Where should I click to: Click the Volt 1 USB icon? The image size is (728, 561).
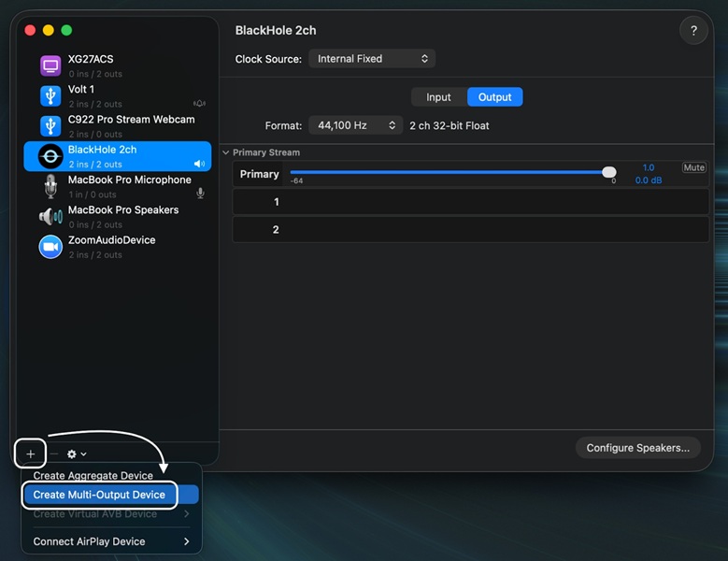[50, 96]
